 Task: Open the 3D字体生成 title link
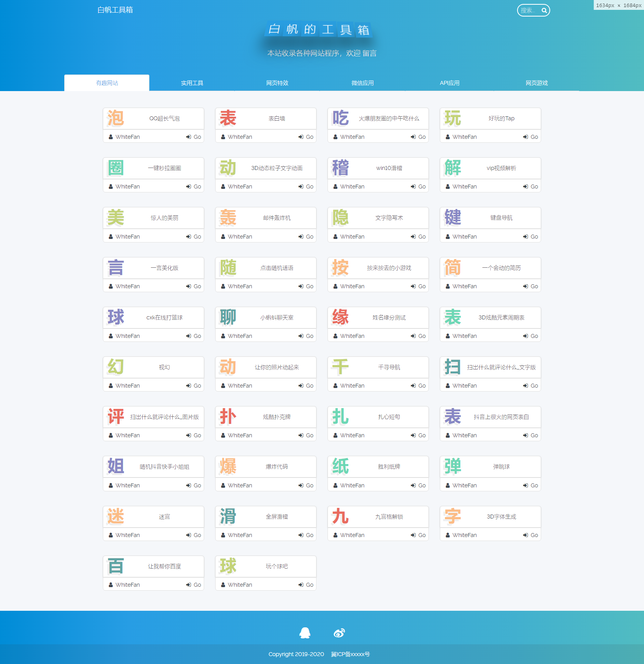[x=501, y=517]
